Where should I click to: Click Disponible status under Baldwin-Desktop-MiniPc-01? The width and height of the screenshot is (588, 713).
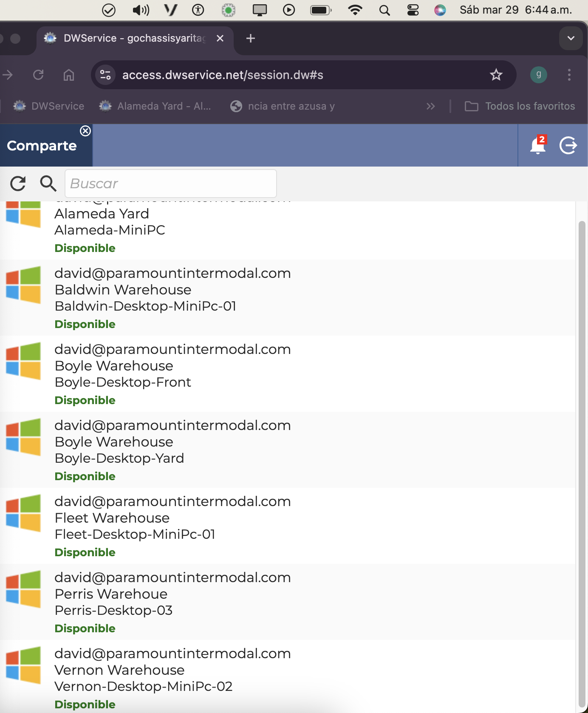tap(85, 324)
